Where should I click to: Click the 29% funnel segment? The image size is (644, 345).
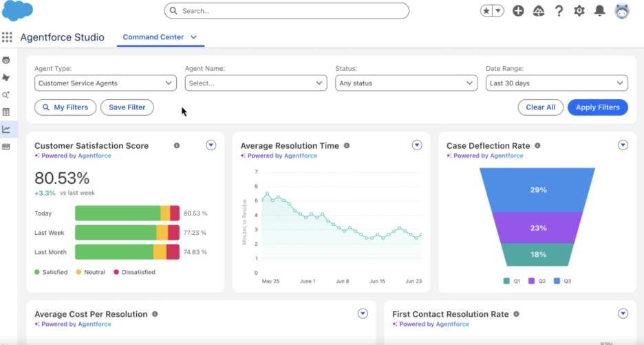point(537,190)
